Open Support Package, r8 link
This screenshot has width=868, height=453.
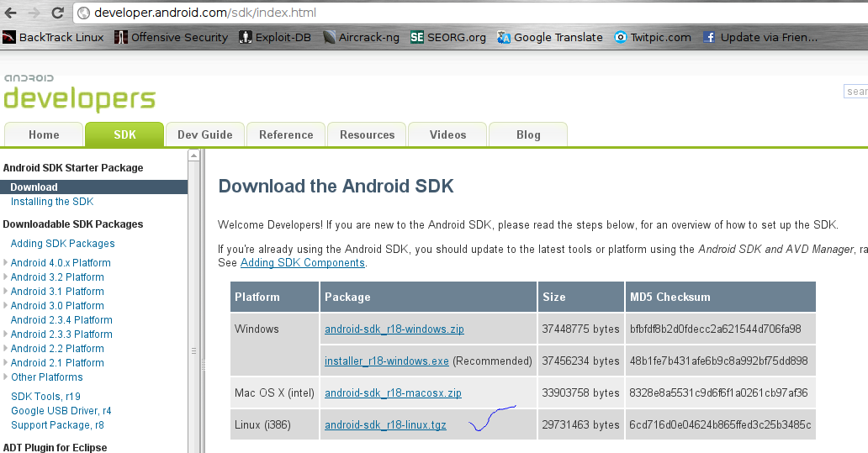[x=57, y=424]
